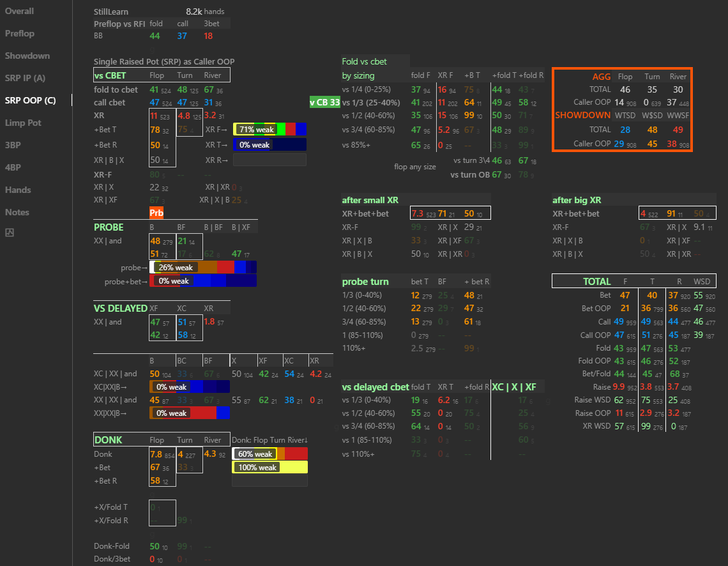
Task: Click BB 3bet value 18
Action: point(208,36)
